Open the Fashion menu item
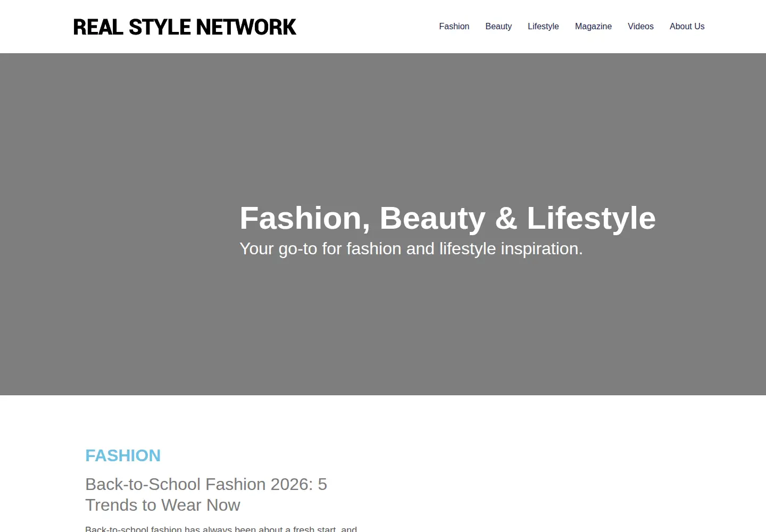 (454, 27)
